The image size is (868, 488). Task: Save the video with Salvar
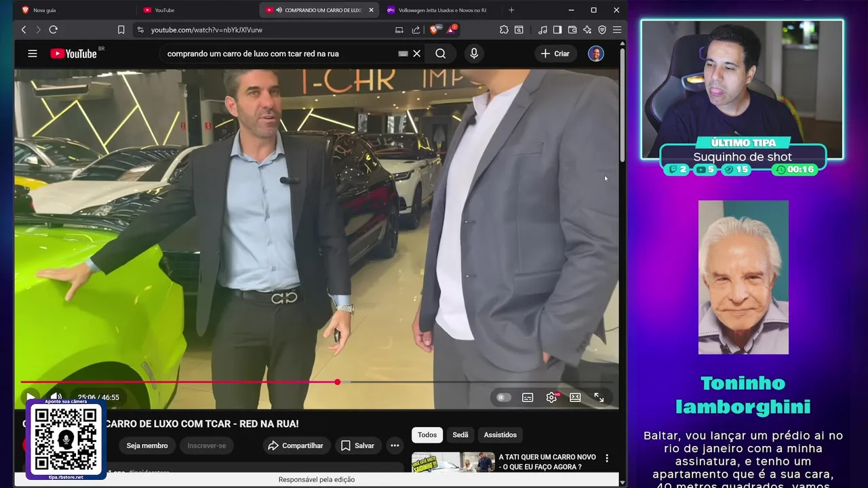(357, 445)
